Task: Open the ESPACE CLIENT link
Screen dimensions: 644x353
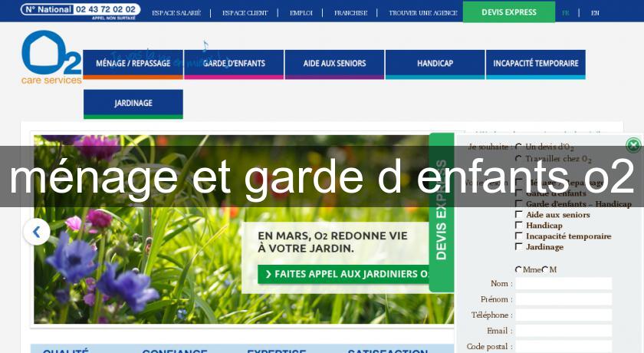Action: pyautogui.click(x=245, y=13)
